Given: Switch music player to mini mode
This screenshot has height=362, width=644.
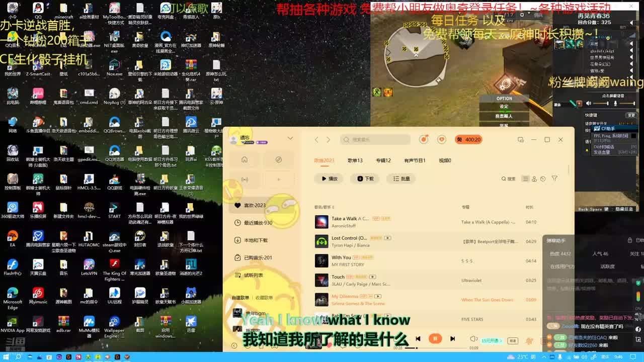Looking at the screenshot, I should pos(521,140).
